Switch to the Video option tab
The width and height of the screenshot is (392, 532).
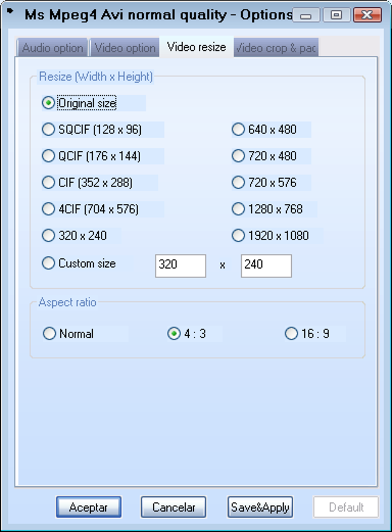(125, 48)
